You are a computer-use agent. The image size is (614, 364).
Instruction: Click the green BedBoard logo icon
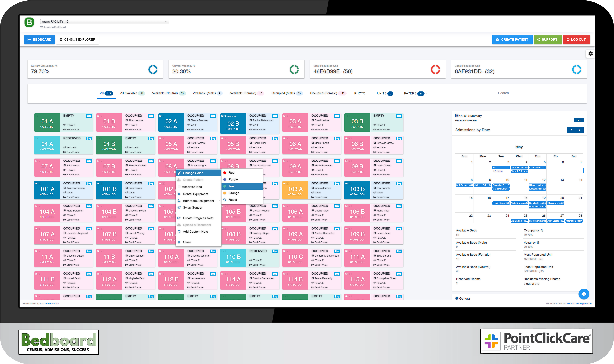29,22
